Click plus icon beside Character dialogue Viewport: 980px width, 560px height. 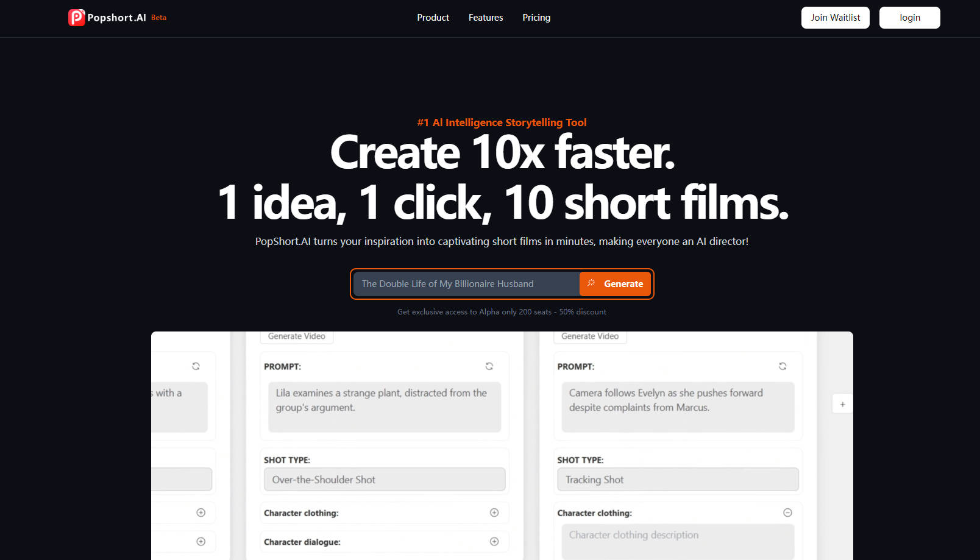pyautogui.click(x=494, y=541)
